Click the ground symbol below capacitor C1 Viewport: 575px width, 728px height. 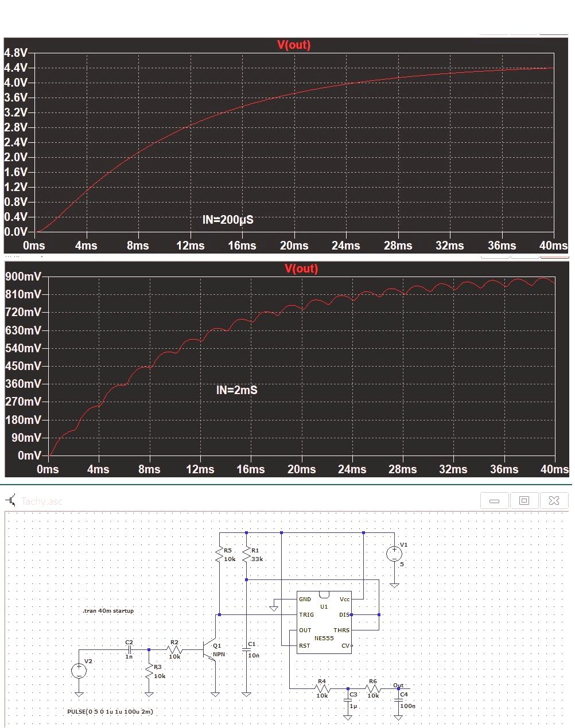click(246, 694)
